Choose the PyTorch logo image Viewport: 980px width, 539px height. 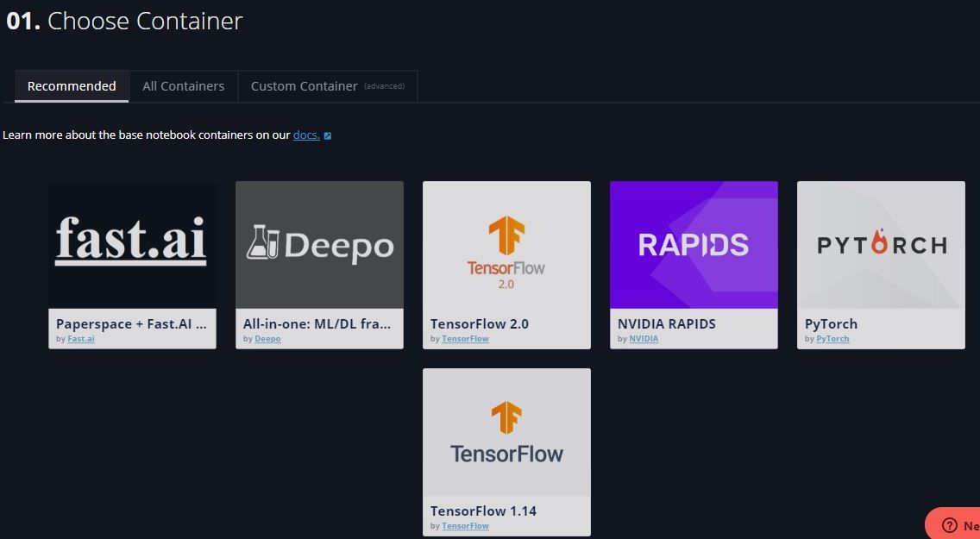pyautogui.click(x=881, y=245)
